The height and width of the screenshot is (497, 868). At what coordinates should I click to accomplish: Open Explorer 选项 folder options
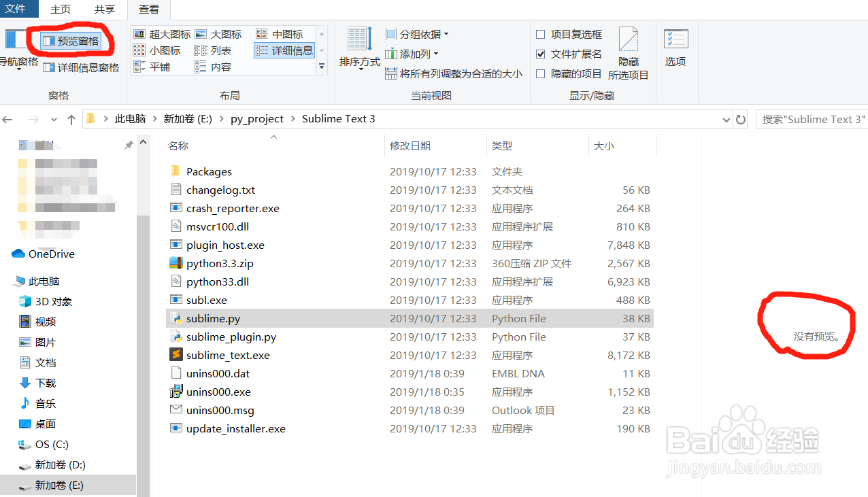pyautogui.click(x=675, y=48)
